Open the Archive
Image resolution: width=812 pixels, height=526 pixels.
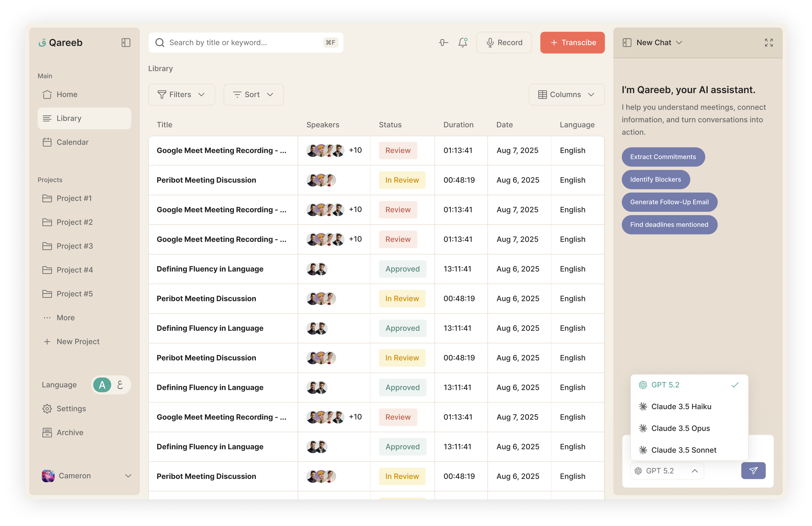click(84, 433)
